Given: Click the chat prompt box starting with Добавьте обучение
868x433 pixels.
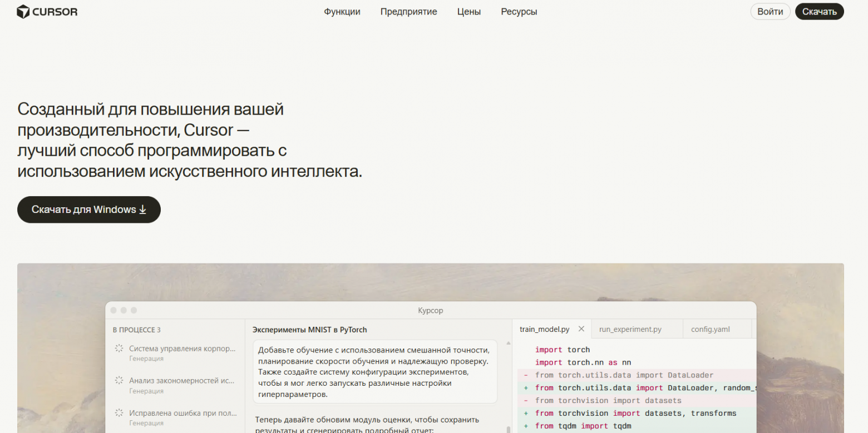Looking at the screenshot, I should coord(374,372).
